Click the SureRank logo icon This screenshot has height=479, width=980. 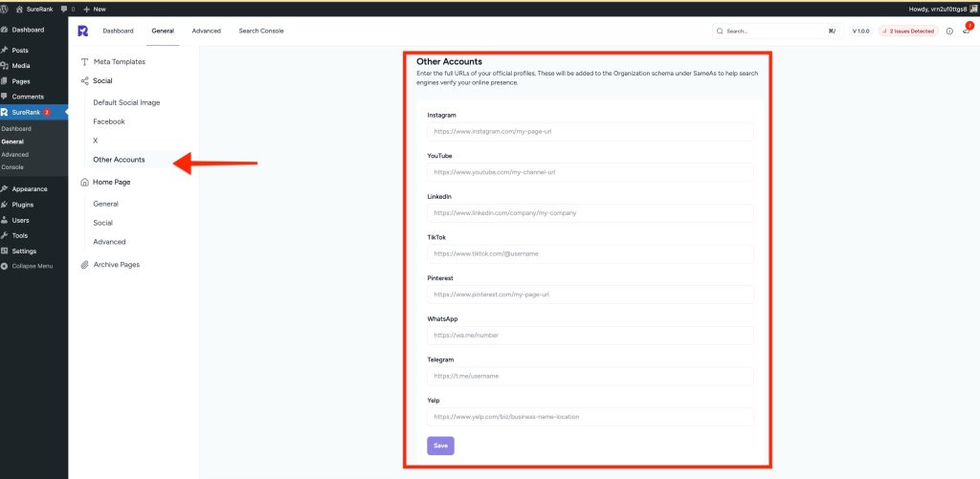[82, 31]
